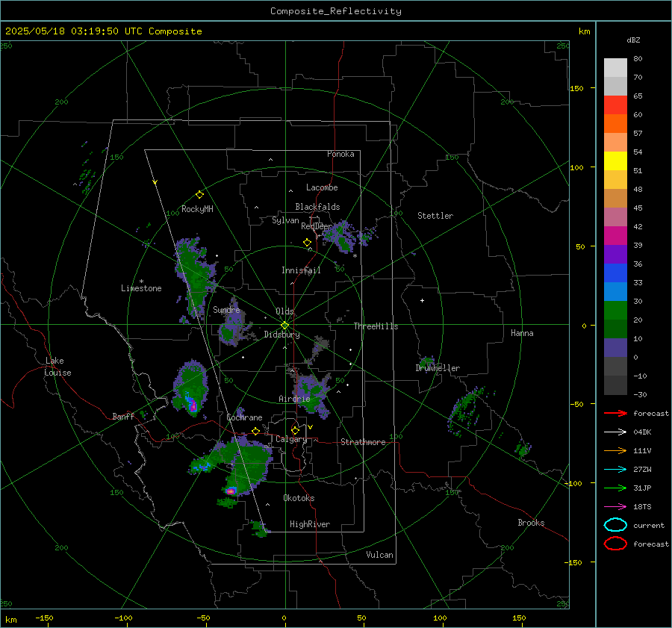The width and height of the screenshot is (672, 628).
Task: Select the RockyMH map label
Action: [197, 209]
